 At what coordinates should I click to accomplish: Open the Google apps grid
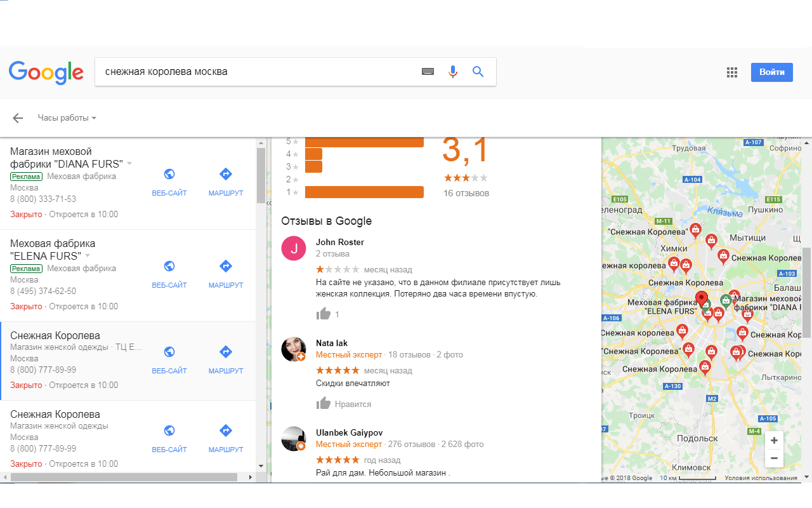point(732,72)
